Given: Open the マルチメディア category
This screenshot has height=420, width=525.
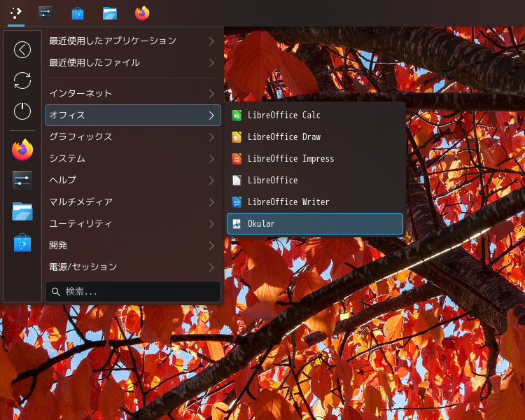Looking at the screenshot, I should (133, 202).
